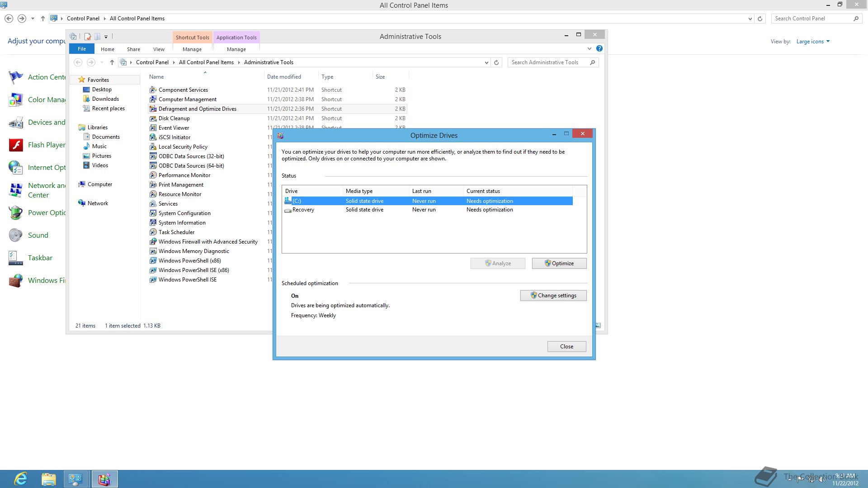Select the Local Security Policy icon

[x=153, y=147]
